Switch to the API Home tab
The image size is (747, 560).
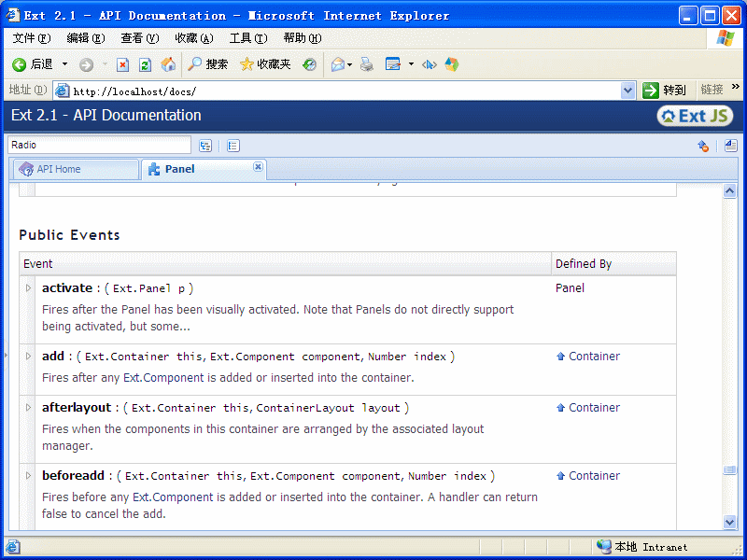pos(76,169)
